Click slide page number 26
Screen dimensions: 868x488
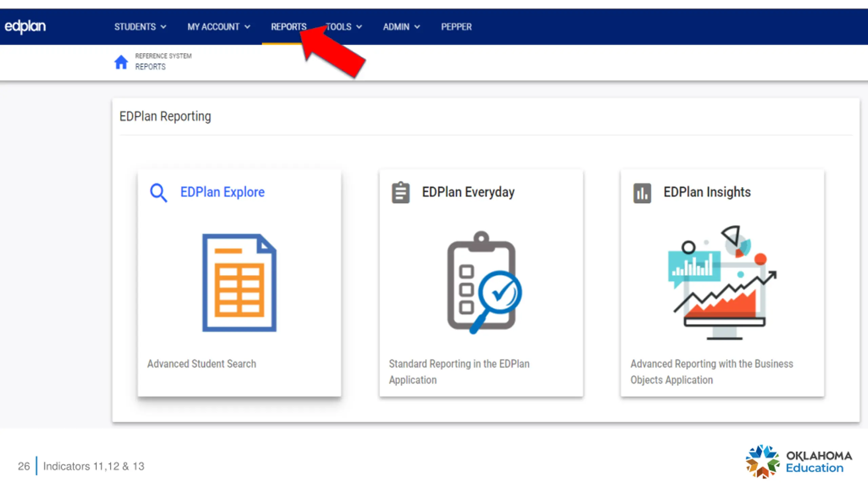click(24, 466)
